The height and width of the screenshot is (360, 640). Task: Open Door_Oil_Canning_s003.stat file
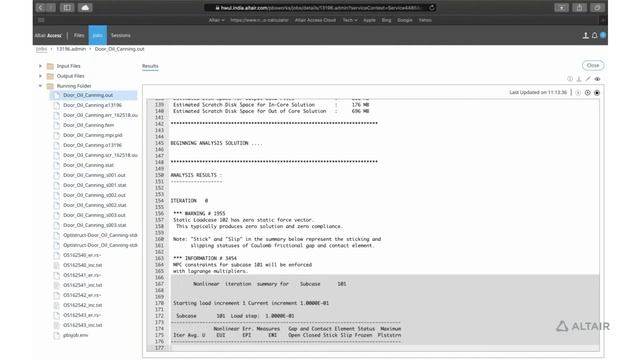(x=95, y=225)
